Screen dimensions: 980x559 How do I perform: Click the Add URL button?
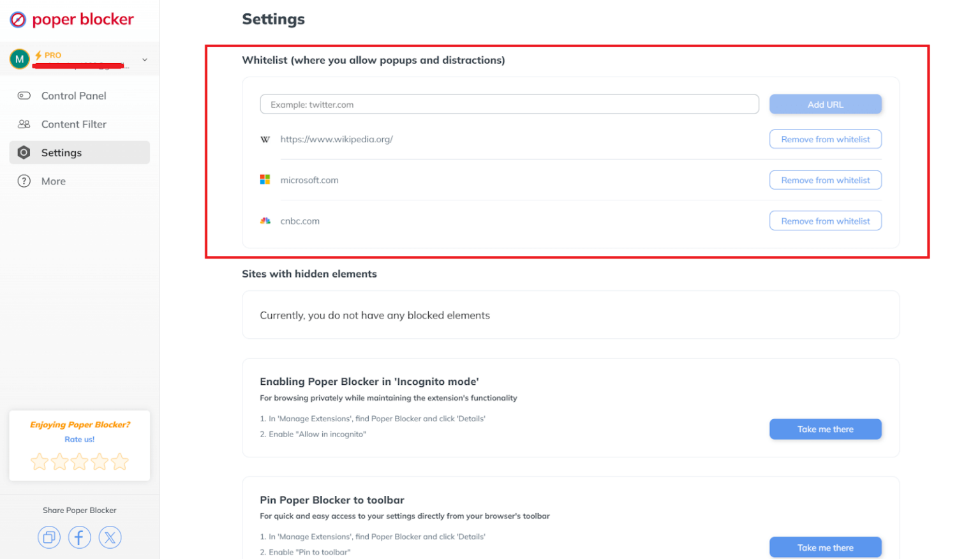(x=825, y=105)
